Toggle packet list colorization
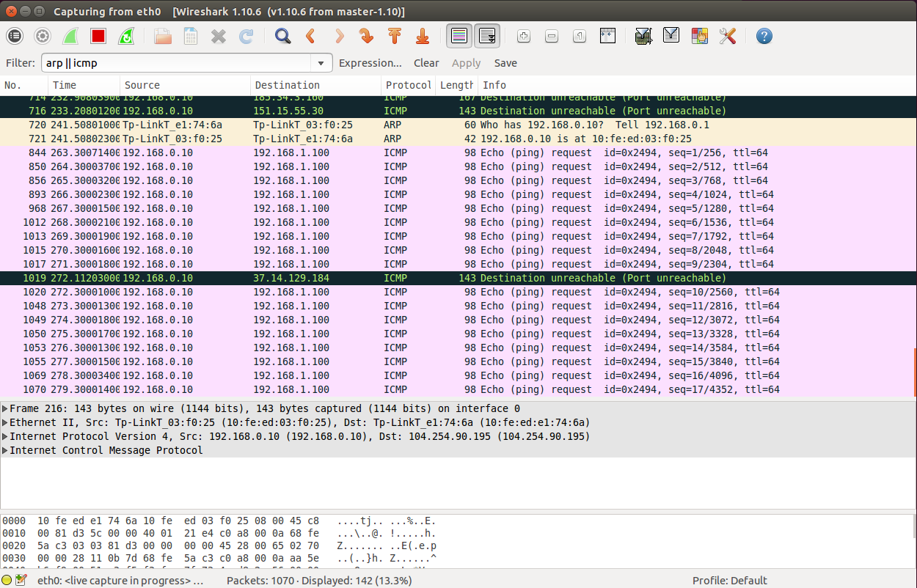Viewport: 917px width, 588px height. click(x=459, y=36)
